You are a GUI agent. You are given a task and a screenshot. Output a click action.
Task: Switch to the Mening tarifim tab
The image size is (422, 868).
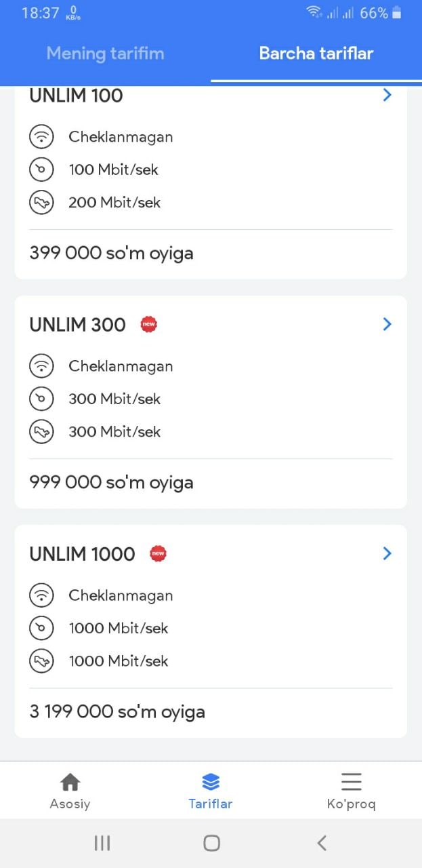click(x=105, y=54)
